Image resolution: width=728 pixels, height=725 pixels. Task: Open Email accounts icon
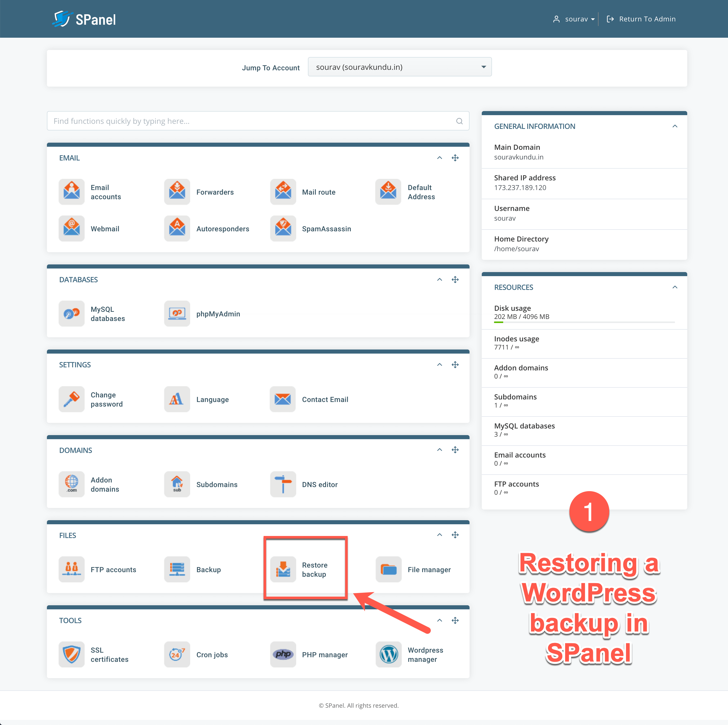pos(72,192)
